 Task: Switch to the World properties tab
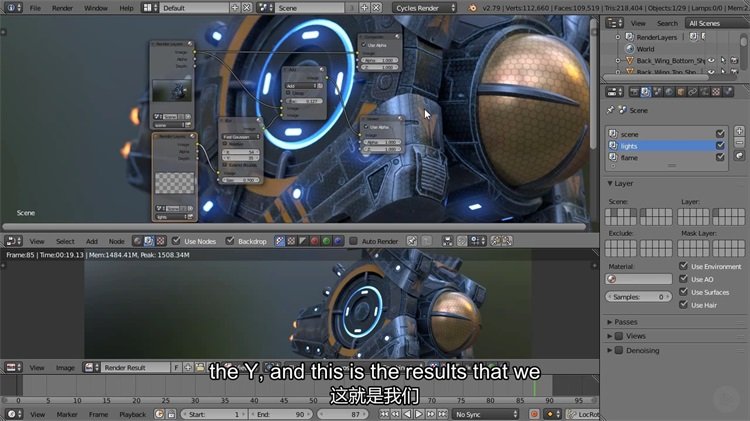[669, 91]
